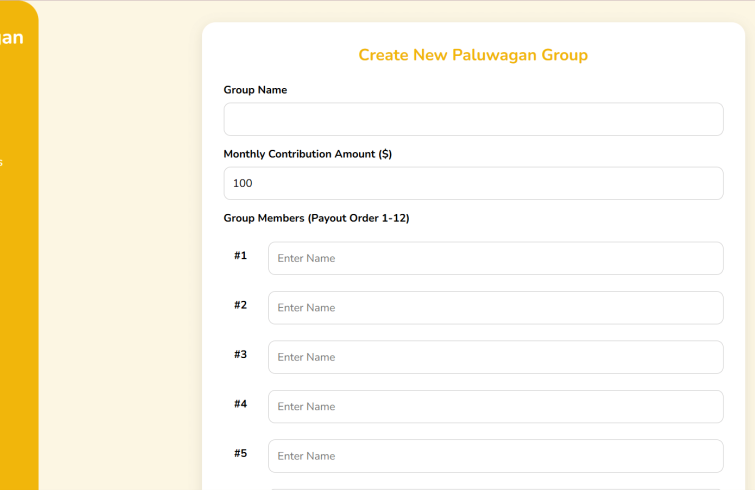The image size is (755, 490).
Task: Select the member #1 name field
Action: (495, 258)
